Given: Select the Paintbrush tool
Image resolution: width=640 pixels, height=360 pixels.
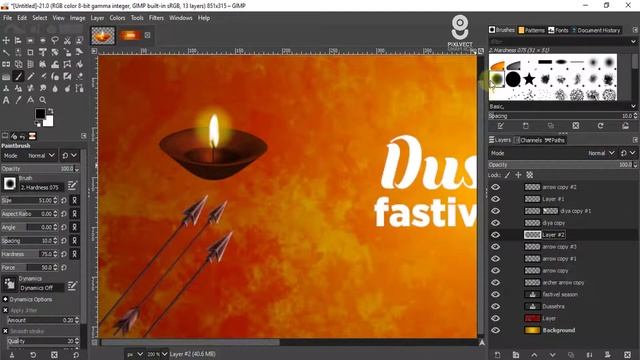Looking at the screenshot, I should [18, 76].
